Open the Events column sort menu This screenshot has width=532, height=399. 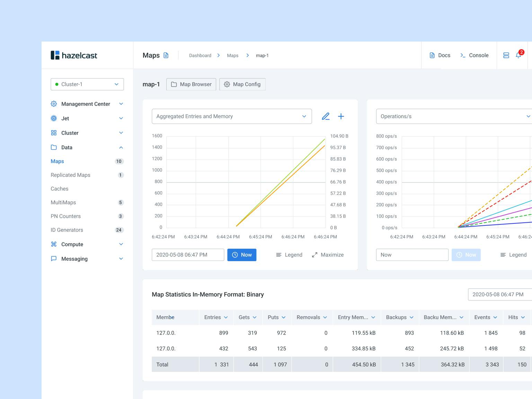pyautogui.click(x=495, y=317)
